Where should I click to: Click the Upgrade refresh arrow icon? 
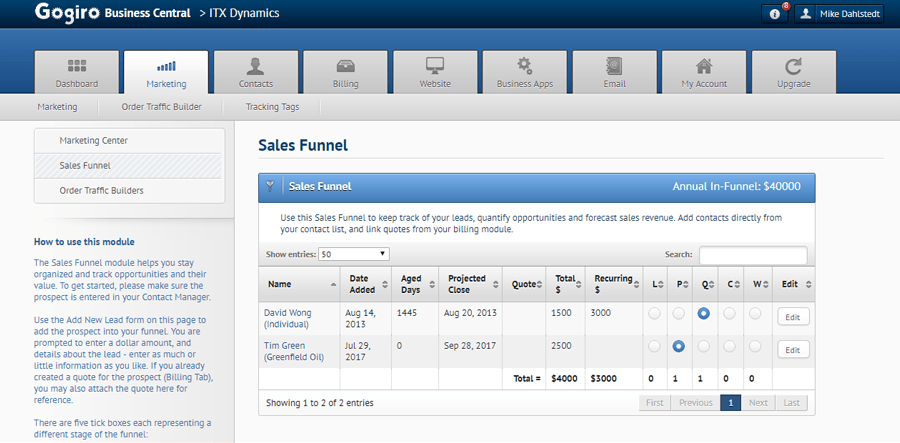click(x=793, y=66)
